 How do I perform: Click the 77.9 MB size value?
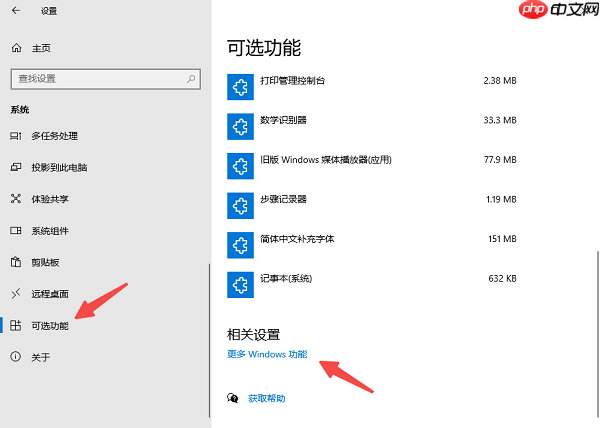[x=500, y=159]
